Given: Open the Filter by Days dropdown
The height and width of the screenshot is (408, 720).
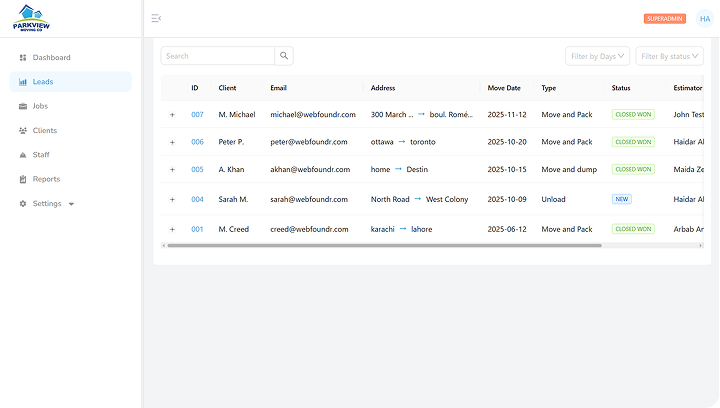Looking at the screenshot, I should pos(597,56).
